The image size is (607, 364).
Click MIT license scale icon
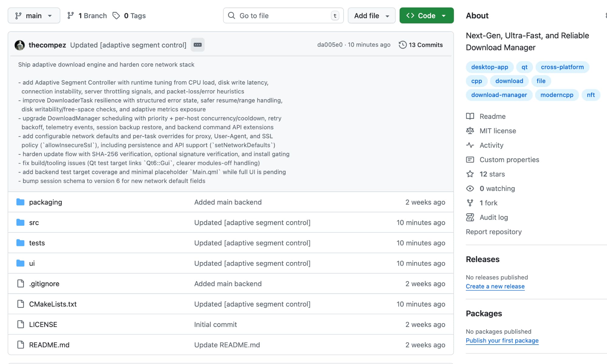(x=470, y=131)
